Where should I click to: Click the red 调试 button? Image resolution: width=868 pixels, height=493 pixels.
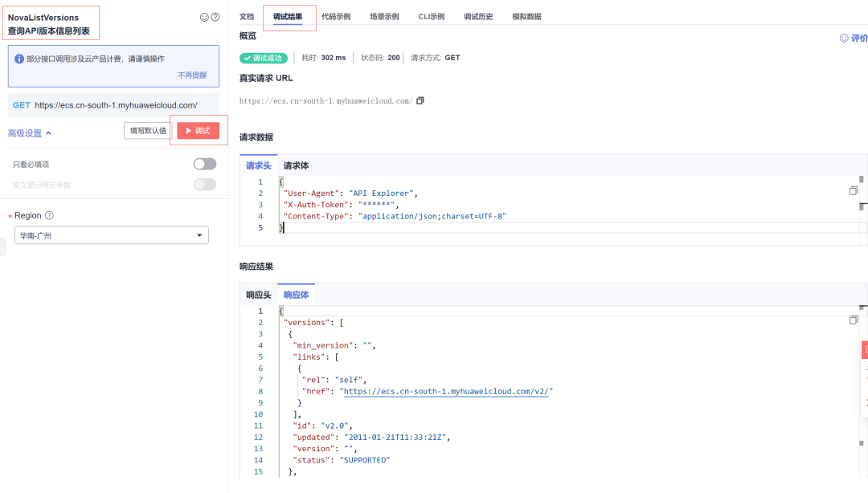click(x=196, y=129)
